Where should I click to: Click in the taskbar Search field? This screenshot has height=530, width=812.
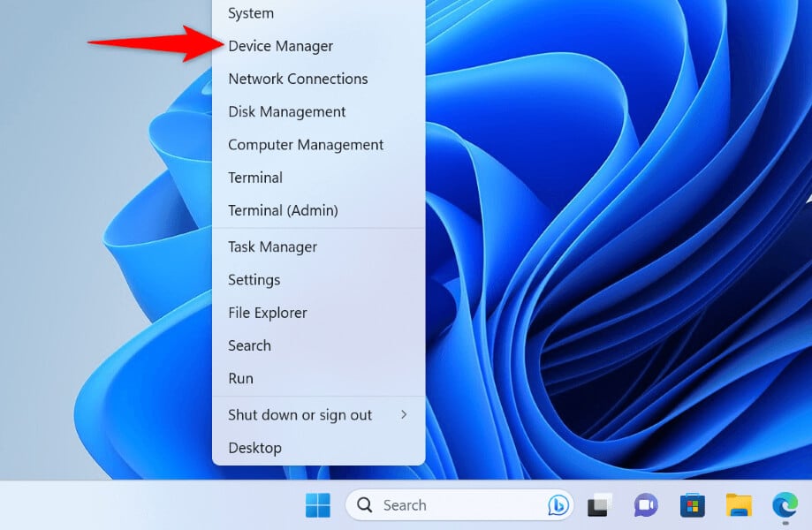(459, 504)
